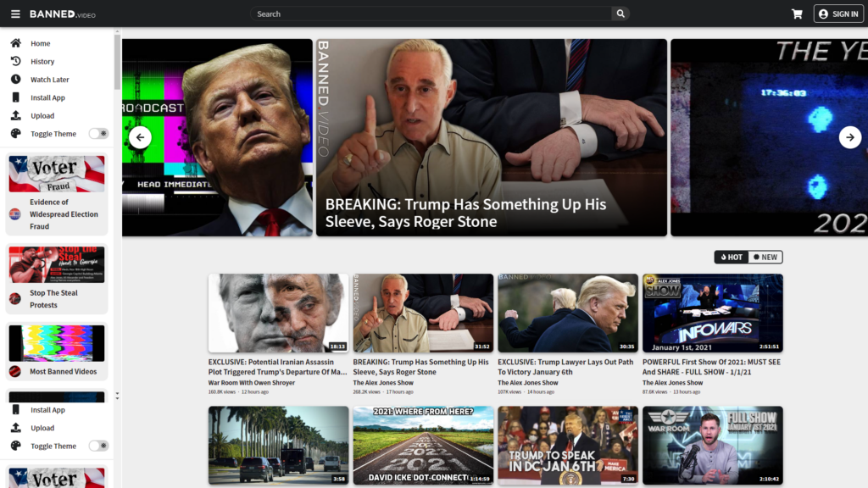Screen dimensions: 868x488
Task: Click avatar beside Stop The Steal Protests
Action: pyautogui.click(x=15, y=299)
